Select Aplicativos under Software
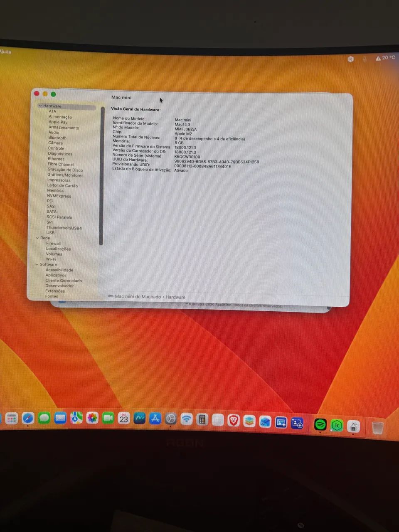The height and width of the screenshot is (532, 399). pos(56,275)
